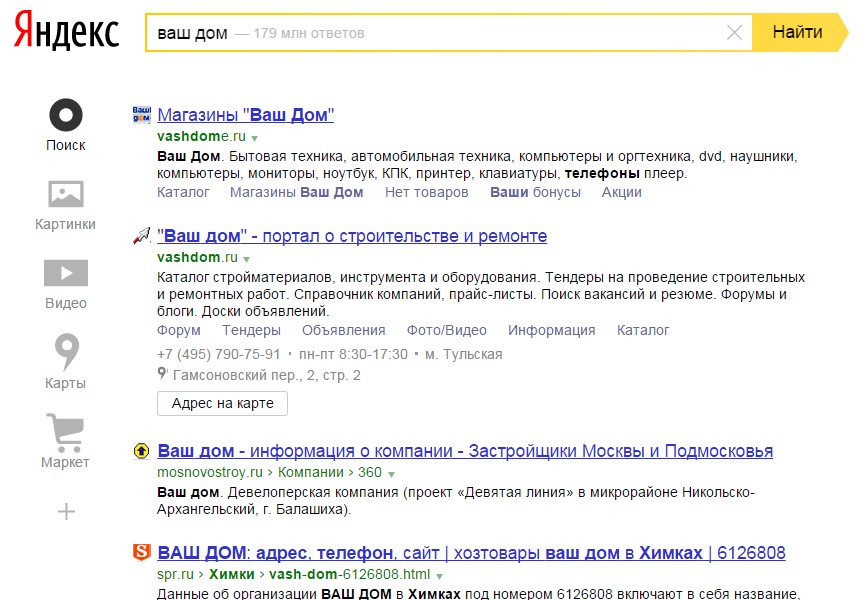Image resolution: width=862 pixels, height=600 pixels.
Task: Open the Магазины Ваш Дом sitelink
Action: tap(296, 192)
